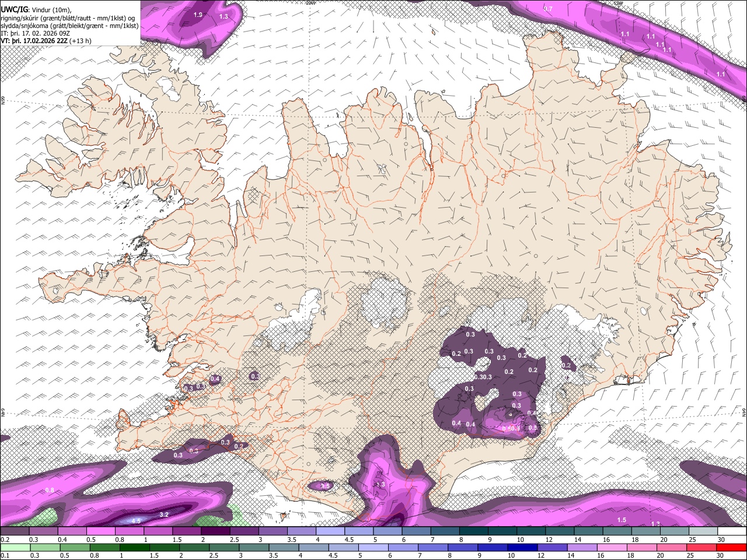
Task: Select the medium green 0.5 swatch in lower legend
Action: click(75, 548)
